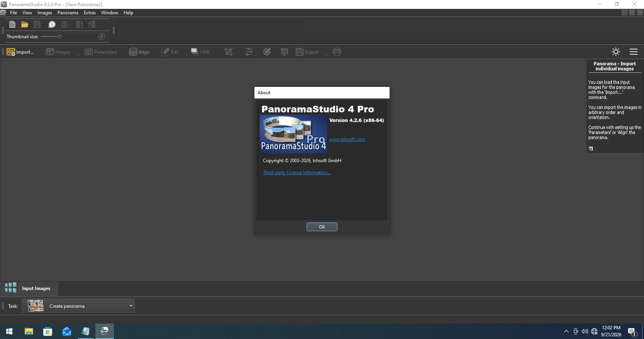Open a project with the folder icon

(x=25, y=24)
